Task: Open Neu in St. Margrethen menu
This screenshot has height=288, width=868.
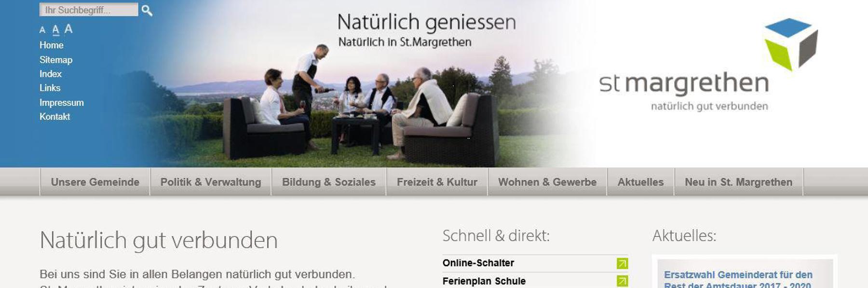Action: tap(739, 182)
